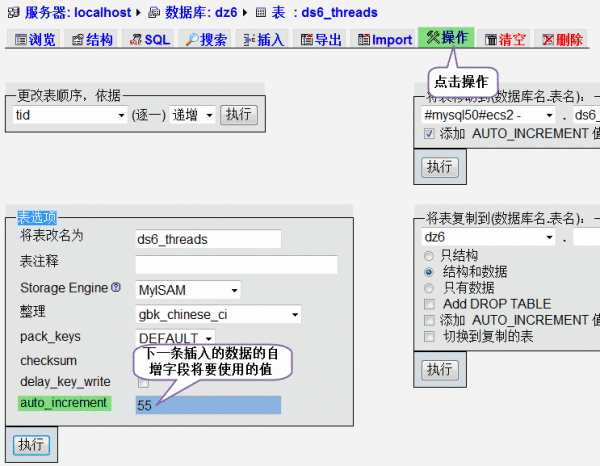Click the export icon on 导出 tab

307,39
